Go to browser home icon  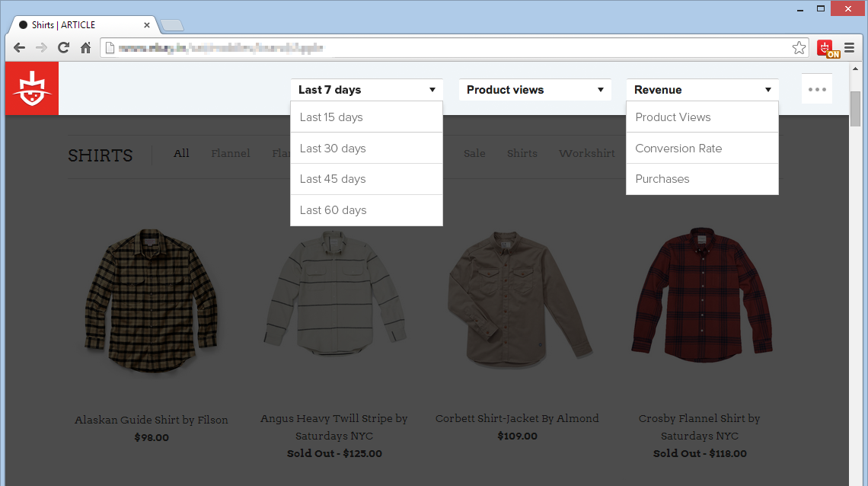(85, 47)
